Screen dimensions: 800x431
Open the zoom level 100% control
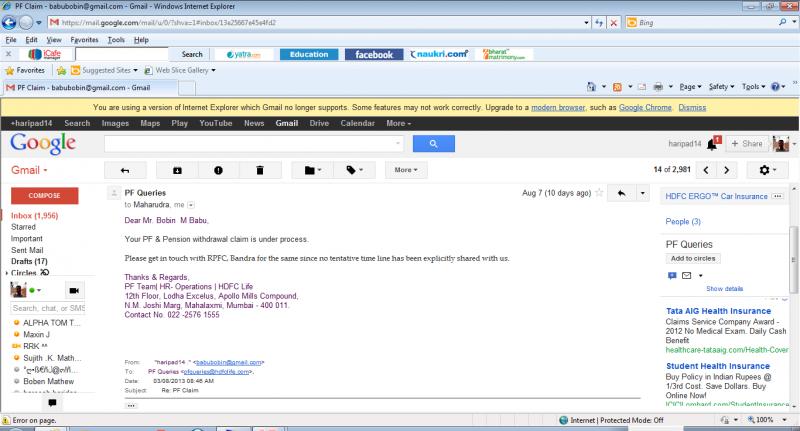click(767, 420)
